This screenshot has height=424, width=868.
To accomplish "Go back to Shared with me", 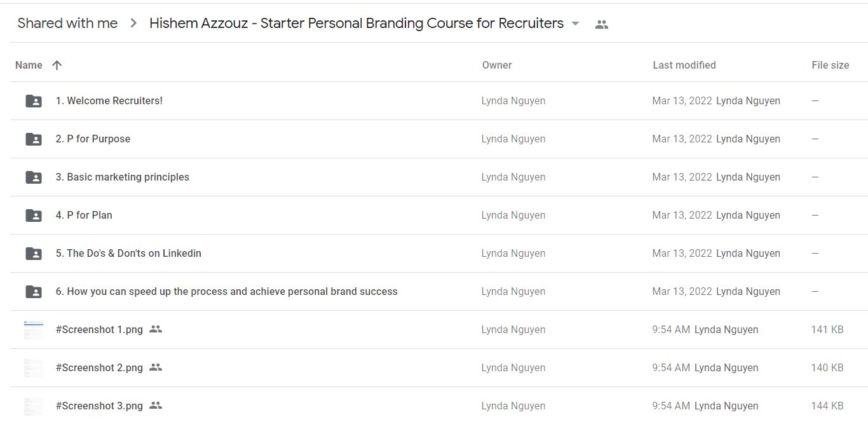I will [67, 24].
